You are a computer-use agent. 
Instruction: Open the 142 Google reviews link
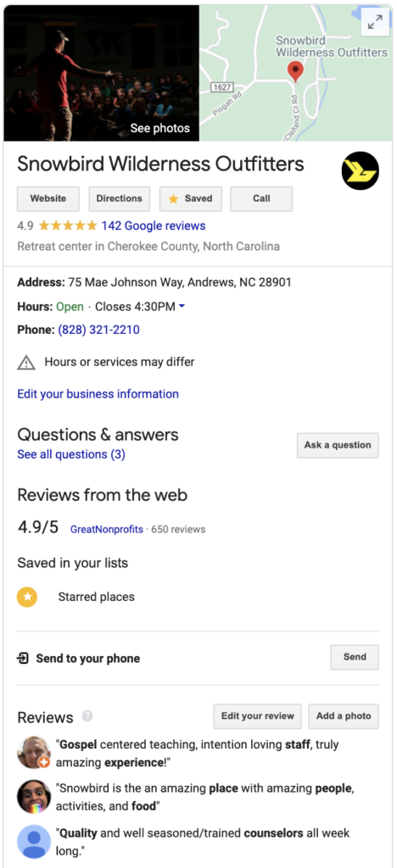[x=154, y=225]
